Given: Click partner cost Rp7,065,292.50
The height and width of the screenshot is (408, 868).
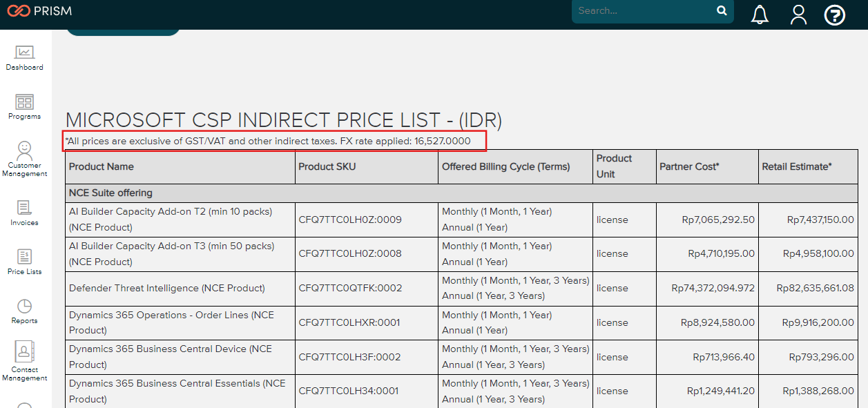Looking at the screenshot, I should (x=718, y=220).
